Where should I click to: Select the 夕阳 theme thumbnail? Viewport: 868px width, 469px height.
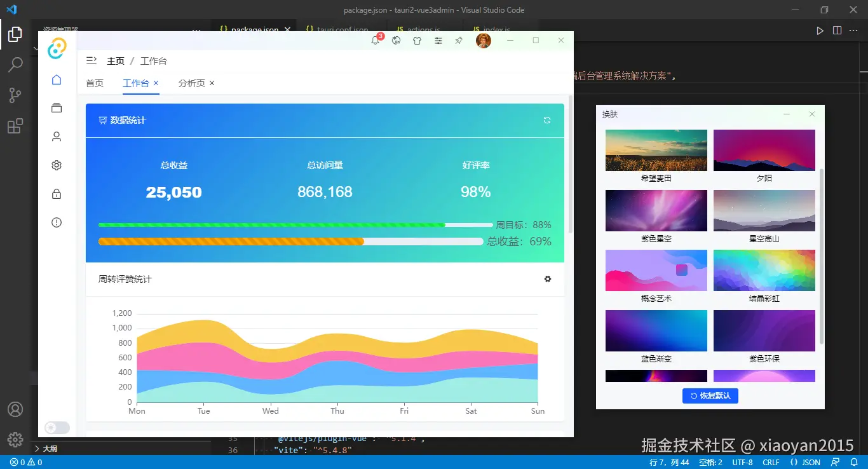click(764, 150)
